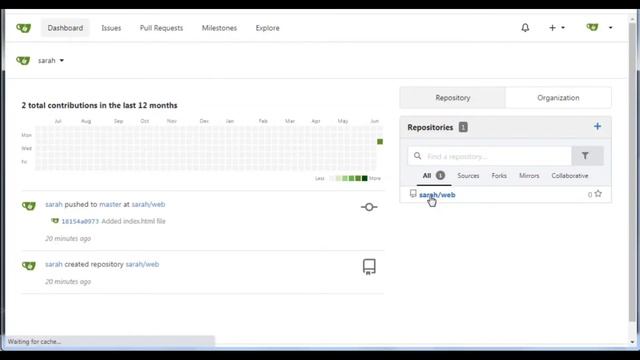
Task: Open the Issues page
Action: click(x=111, y=28)
